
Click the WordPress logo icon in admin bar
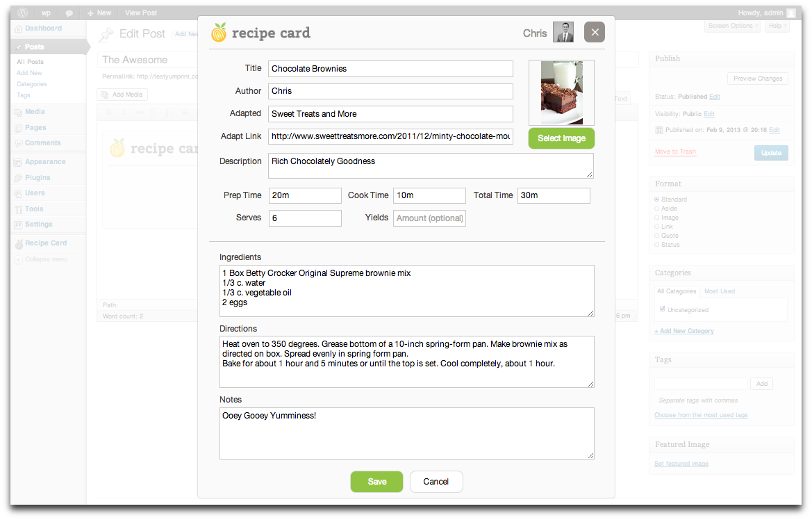(22, 13)
